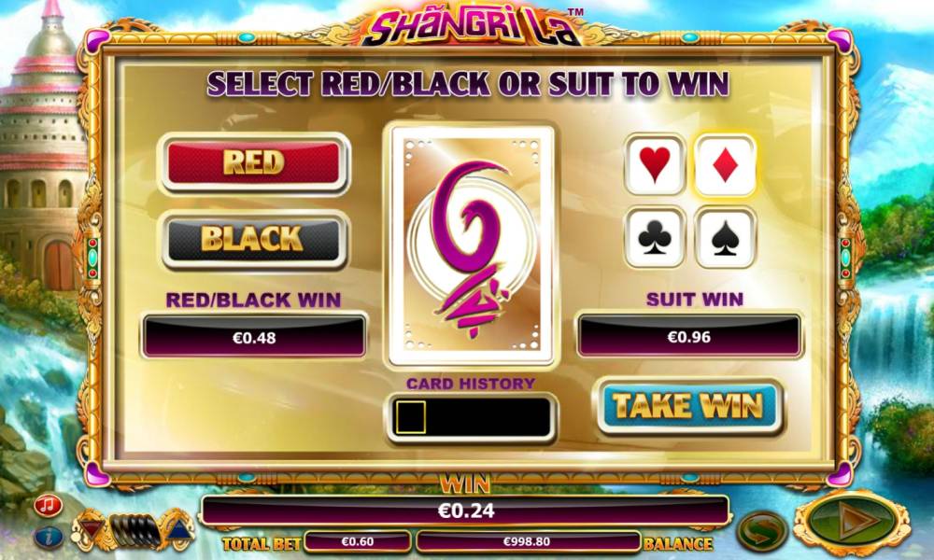The height and width of the screenshot is (560, 934).
Task: Click the total bet value field
Action: (358, 541)
